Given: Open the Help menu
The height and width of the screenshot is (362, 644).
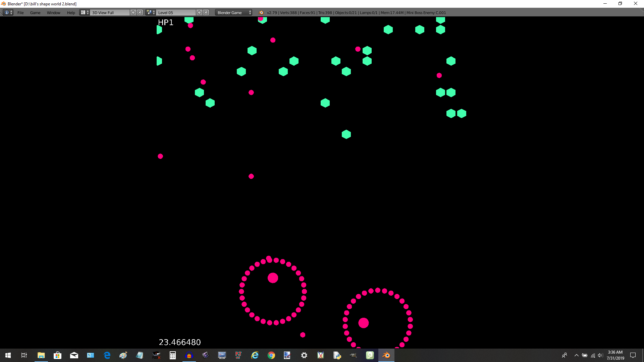Looking at the screenshot, I should tap(71, 13).
